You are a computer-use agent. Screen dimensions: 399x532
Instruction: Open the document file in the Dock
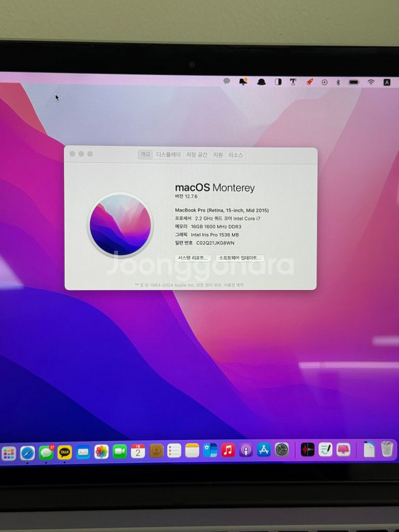369,449
